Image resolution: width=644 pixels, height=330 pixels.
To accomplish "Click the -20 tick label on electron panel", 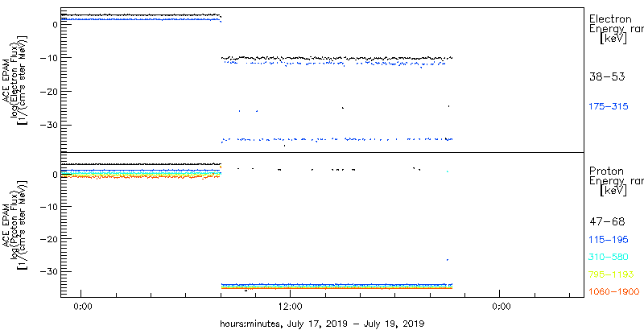I will pyautogui.click(x=48, y=91).
